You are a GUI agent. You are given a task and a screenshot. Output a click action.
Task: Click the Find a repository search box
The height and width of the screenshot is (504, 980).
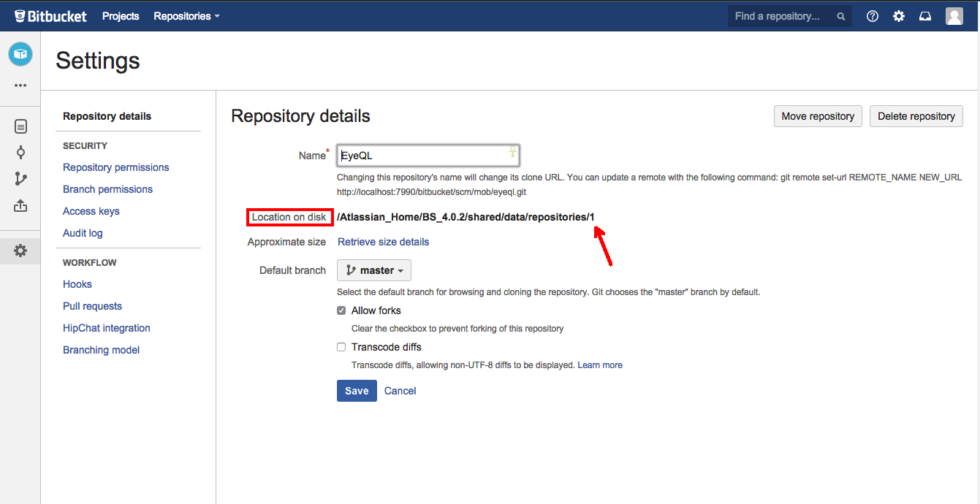[790, 16]
